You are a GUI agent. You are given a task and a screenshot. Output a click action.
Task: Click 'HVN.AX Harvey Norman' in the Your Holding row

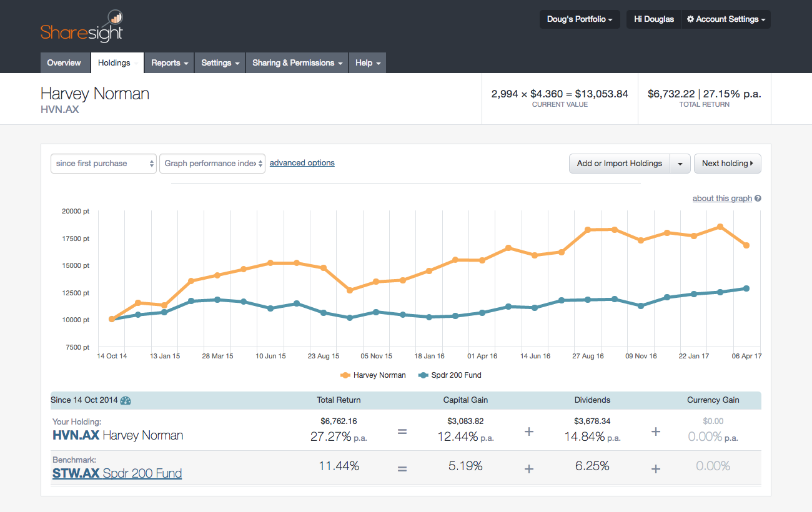118,435
